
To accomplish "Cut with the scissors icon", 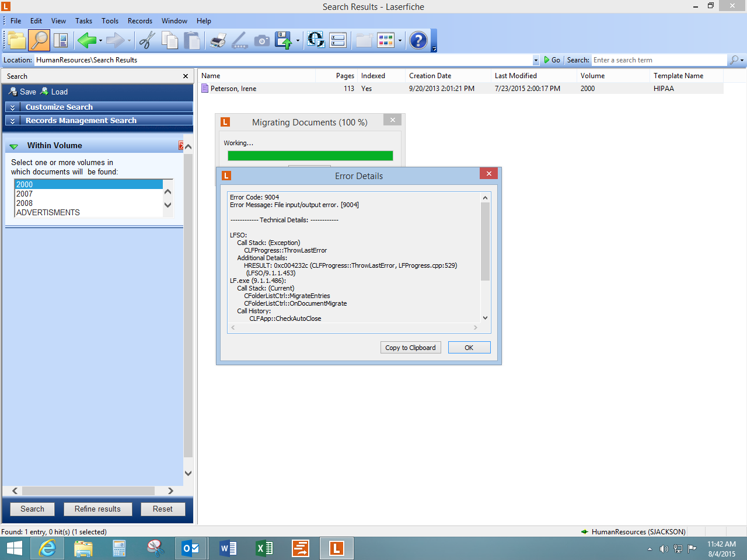I will coord(147,40).
